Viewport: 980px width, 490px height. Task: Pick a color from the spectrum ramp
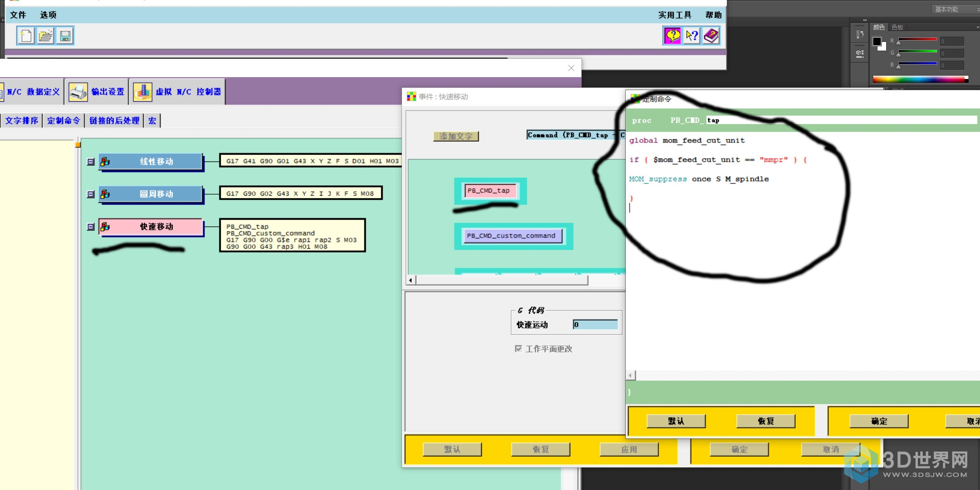point(919,79)
